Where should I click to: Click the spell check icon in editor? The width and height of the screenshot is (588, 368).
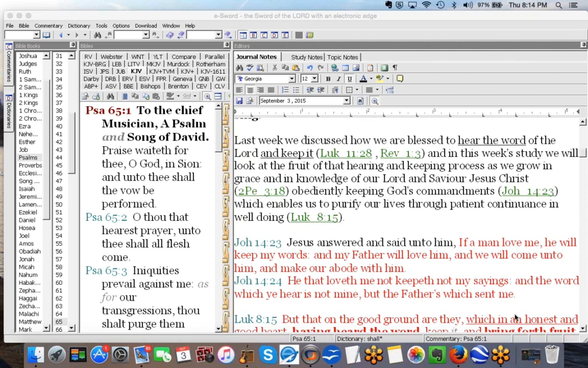[x=250, y=68]
